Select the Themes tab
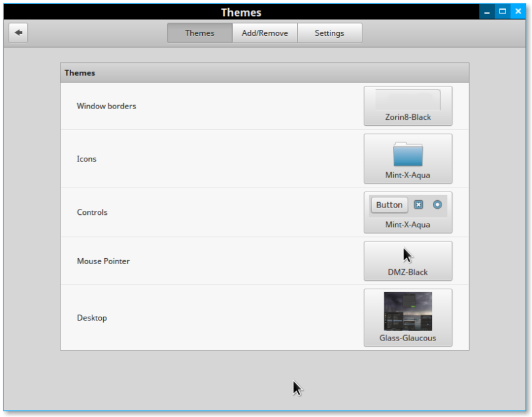This screenshot has height=417, width=532. point(199,33)
